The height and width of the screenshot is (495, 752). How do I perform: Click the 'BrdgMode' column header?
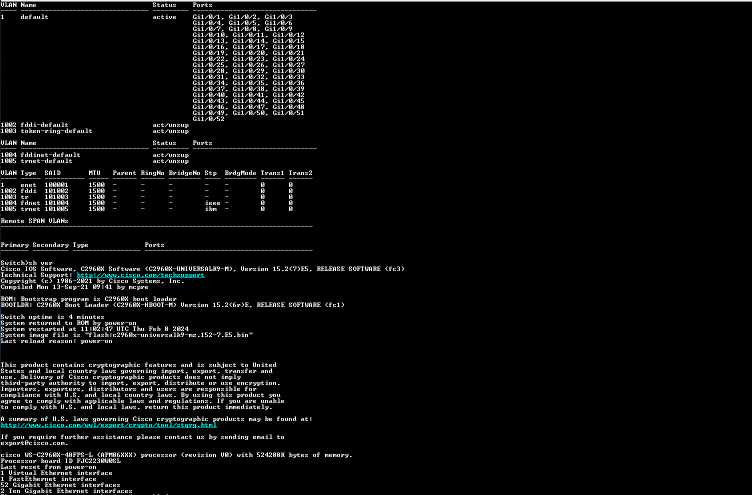pos(241,173)
